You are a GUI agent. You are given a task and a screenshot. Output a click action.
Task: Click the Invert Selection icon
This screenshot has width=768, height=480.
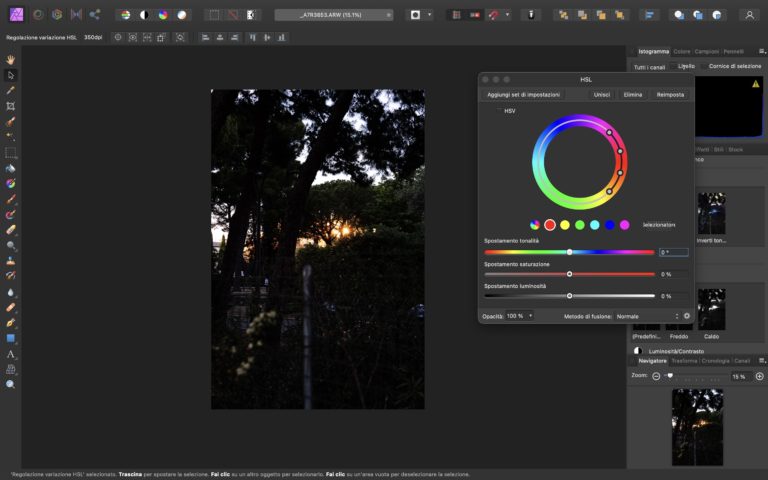251,15
